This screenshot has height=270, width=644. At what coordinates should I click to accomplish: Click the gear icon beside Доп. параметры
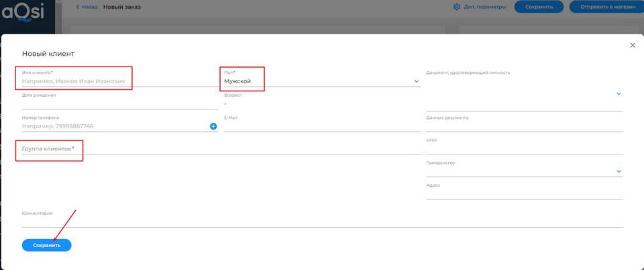[x=457, y=7]
